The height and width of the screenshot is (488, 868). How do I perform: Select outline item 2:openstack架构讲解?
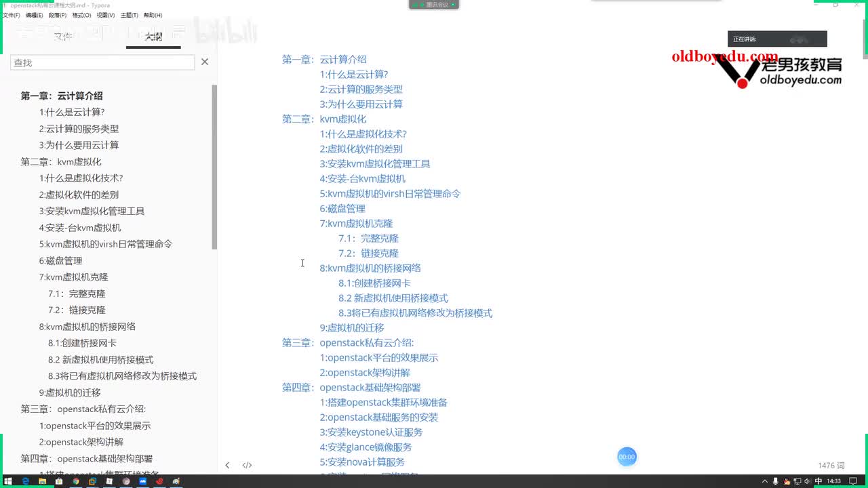tap(81, 442)
